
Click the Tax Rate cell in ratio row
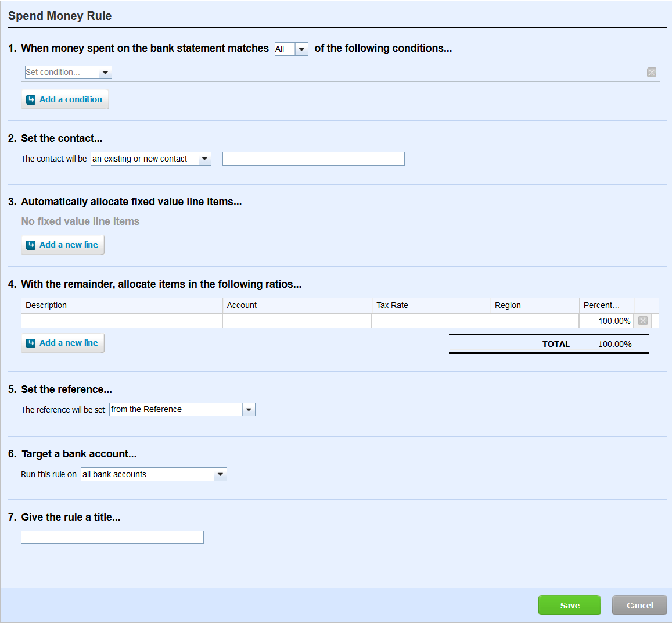click(x=431, y=321)
